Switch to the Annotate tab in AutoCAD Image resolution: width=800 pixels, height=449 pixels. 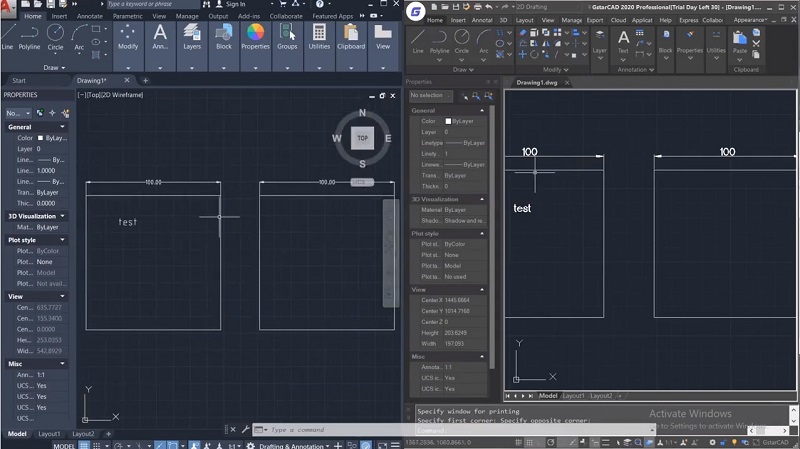(90, 17)
